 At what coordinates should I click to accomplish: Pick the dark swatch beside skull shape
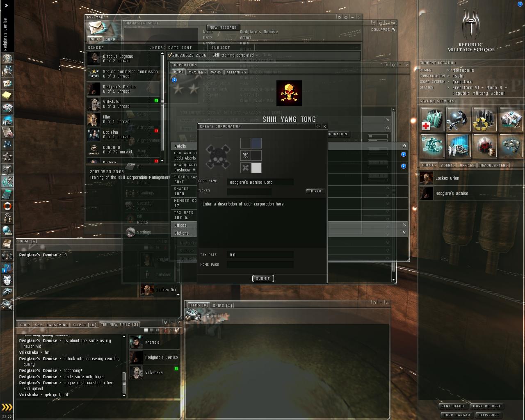click(256, 155)
